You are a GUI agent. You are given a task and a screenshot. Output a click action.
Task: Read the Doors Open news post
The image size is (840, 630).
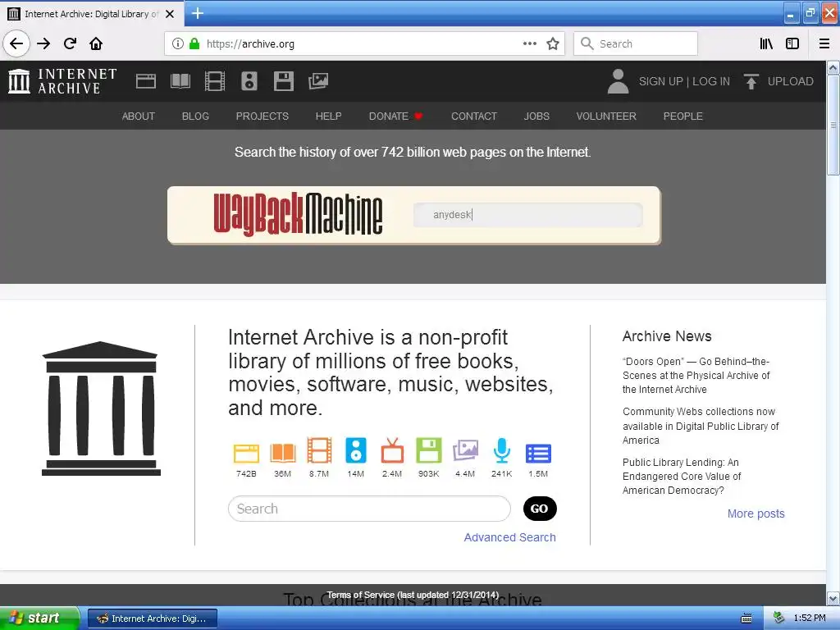click(696, 376)
